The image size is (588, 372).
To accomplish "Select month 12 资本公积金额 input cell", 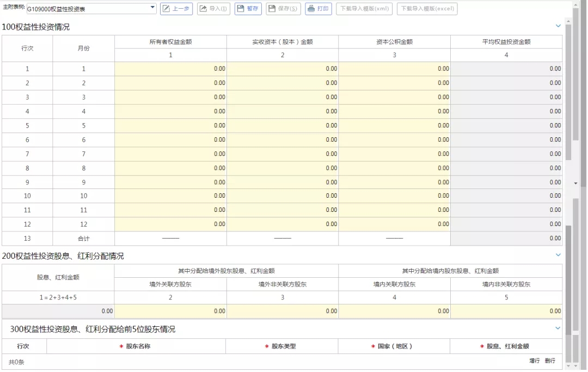I will [x=394, y=224].
